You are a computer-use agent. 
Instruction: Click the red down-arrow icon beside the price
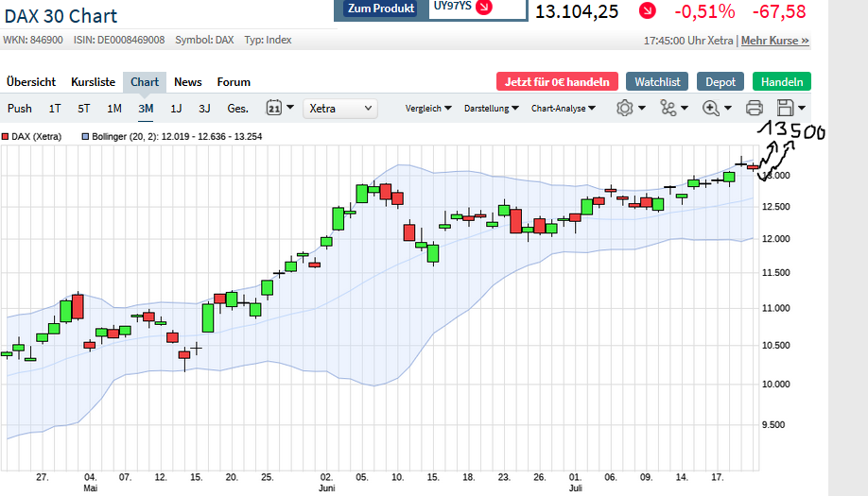[x=647, y=11]
